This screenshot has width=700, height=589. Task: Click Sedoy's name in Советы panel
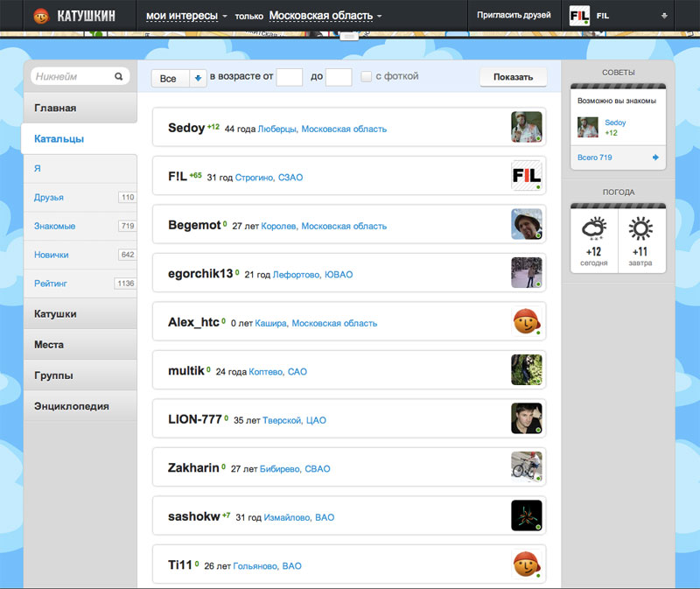(615, 123)
